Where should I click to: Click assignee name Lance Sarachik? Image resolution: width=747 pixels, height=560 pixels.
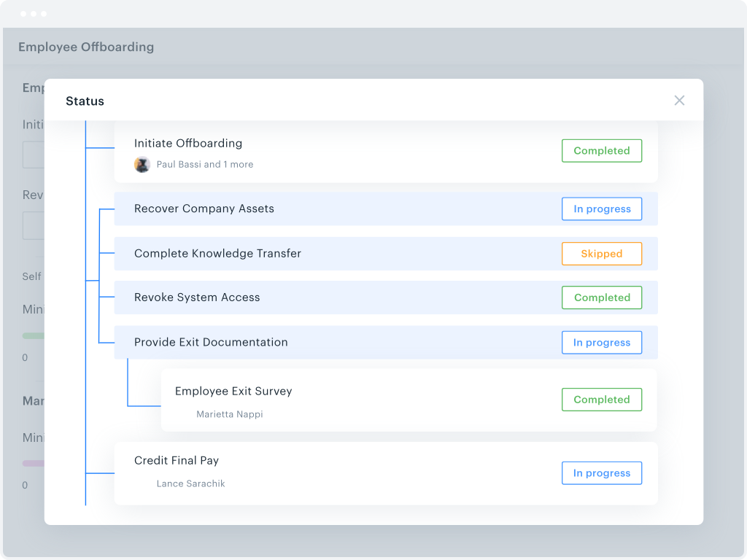click(190, 483)
